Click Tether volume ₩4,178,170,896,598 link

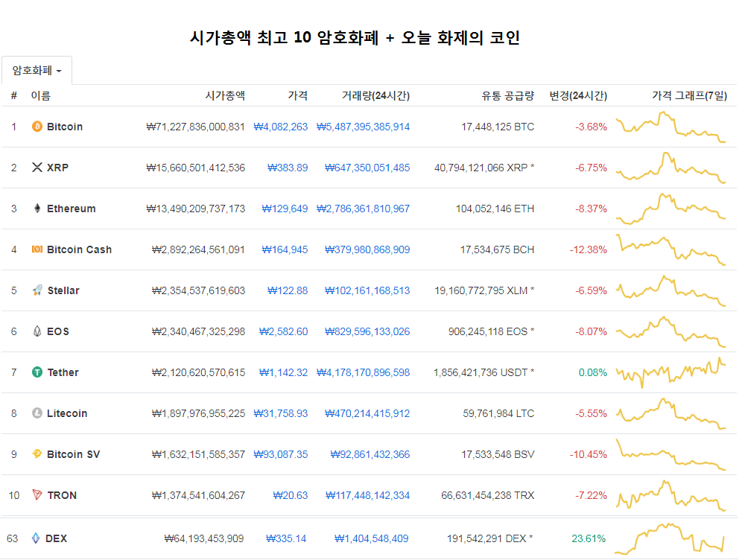pyautogui.click(x=363, y=372)
